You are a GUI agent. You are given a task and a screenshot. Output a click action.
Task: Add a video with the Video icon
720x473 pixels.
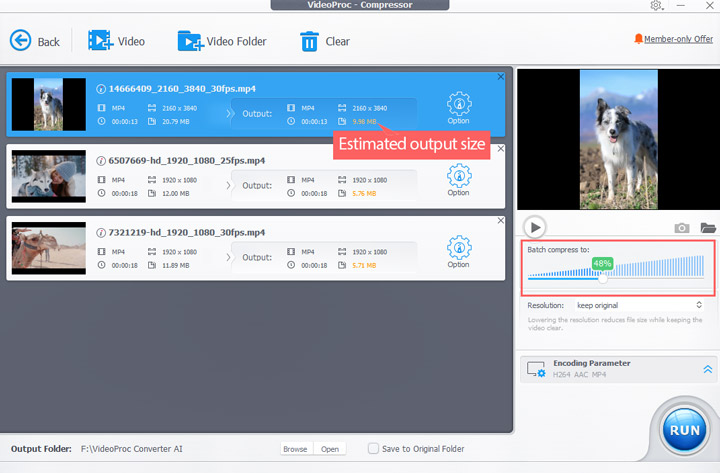pyautogui.click(x=101, y=41)
